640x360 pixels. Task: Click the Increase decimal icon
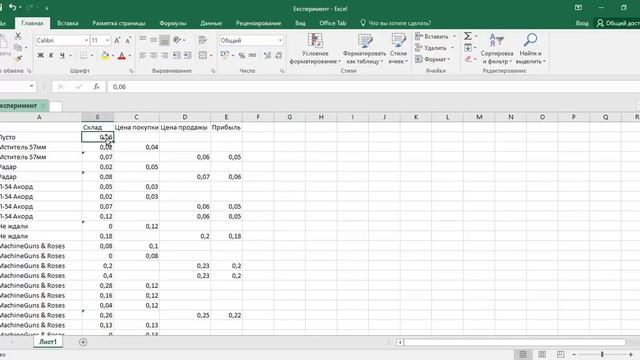[267, 55]
